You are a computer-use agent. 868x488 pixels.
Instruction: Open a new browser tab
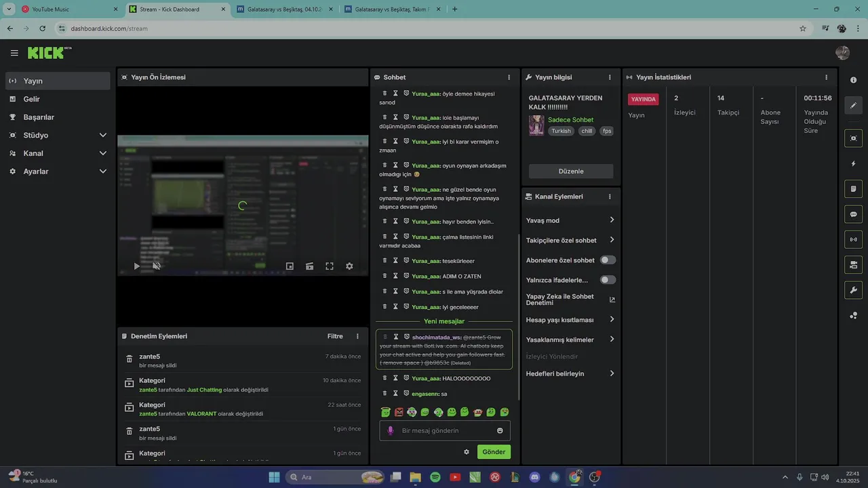[454, 9]
